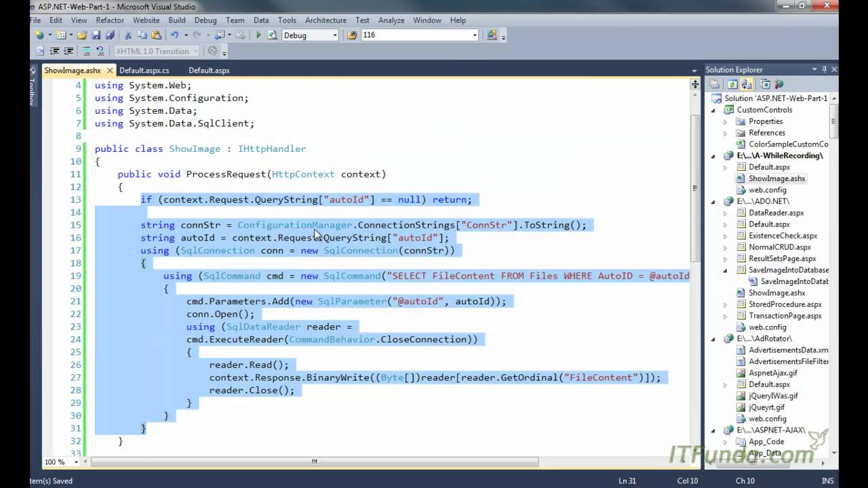
Task: Click the Undo arrow icon
Action: click(174, 35)
